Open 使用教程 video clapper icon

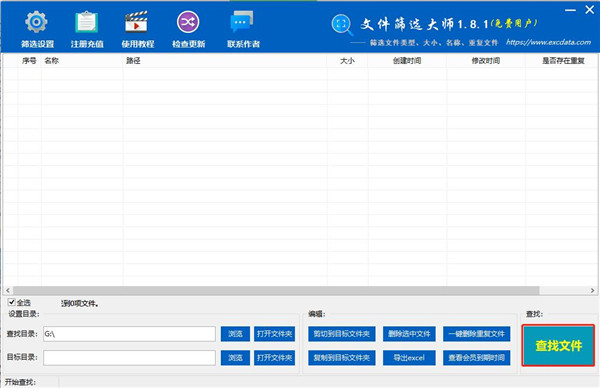[x=137, y=22]
